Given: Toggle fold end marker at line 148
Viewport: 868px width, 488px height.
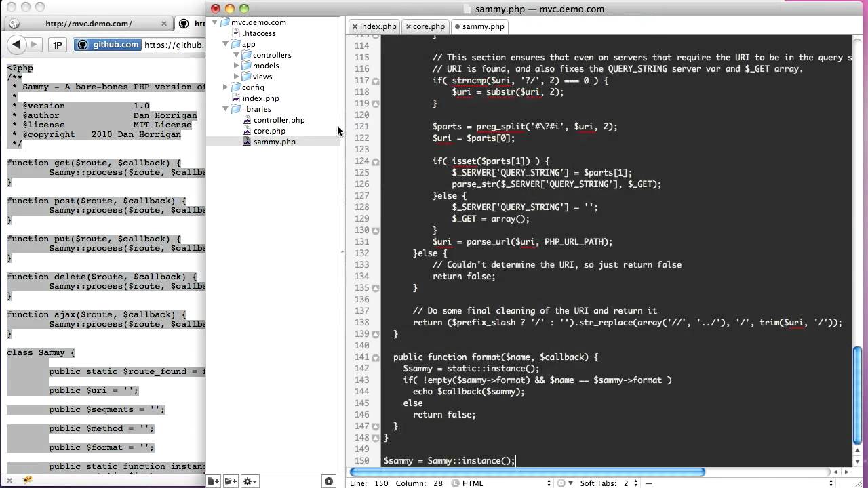Looking at the screenshot, I should [x=376, y=438].
